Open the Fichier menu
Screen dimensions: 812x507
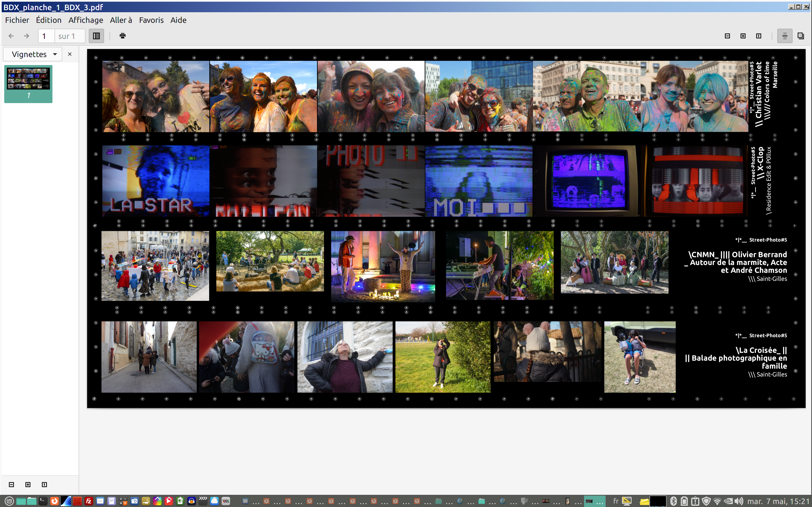(17, 20)
